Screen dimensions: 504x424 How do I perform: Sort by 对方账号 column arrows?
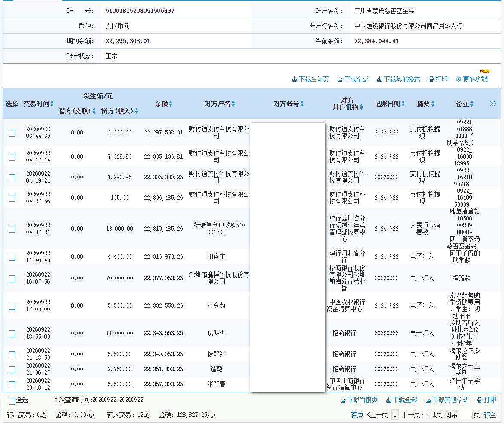[x=302, y=104]
